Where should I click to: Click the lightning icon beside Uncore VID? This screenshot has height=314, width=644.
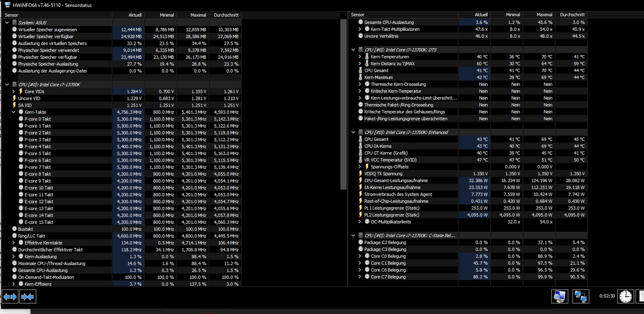pyautogui.click(x=14, y=98)
